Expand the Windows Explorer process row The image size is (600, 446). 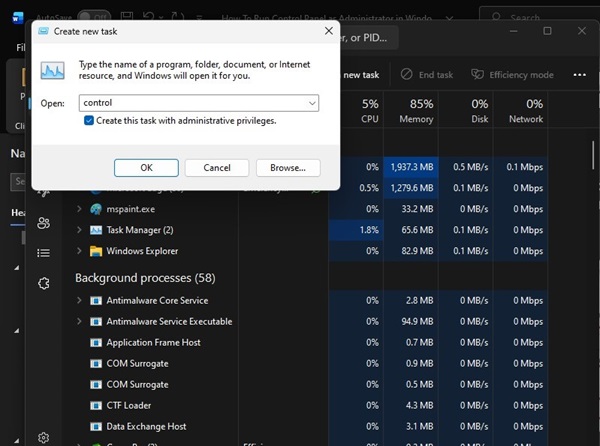(79, 251)
